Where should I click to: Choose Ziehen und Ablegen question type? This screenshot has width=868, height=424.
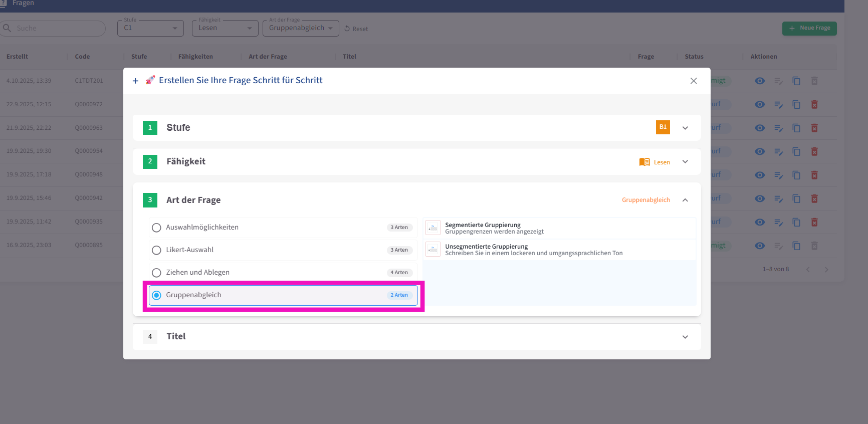point(156,273)
